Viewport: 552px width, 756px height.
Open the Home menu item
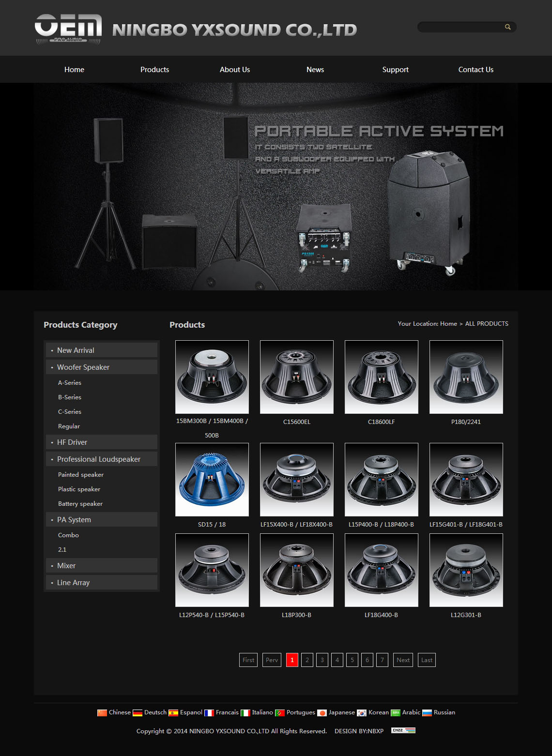pyautogui.click(x=74, y=70)
